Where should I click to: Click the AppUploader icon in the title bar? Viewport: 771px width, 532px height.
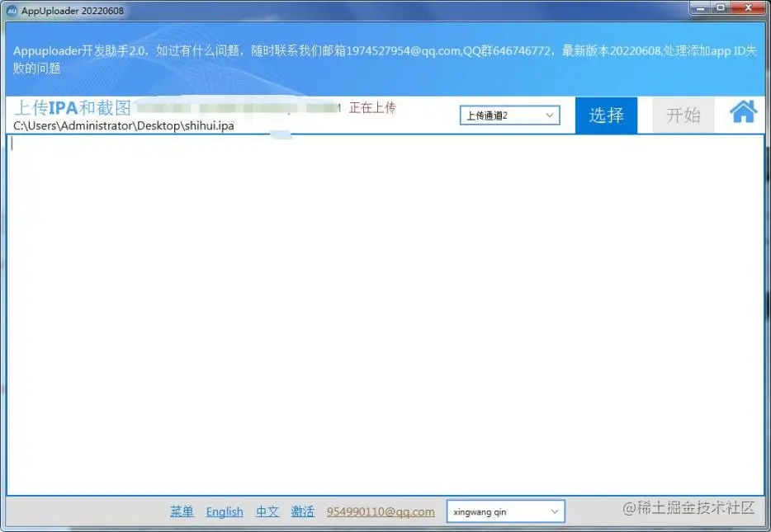pos(12,10)
